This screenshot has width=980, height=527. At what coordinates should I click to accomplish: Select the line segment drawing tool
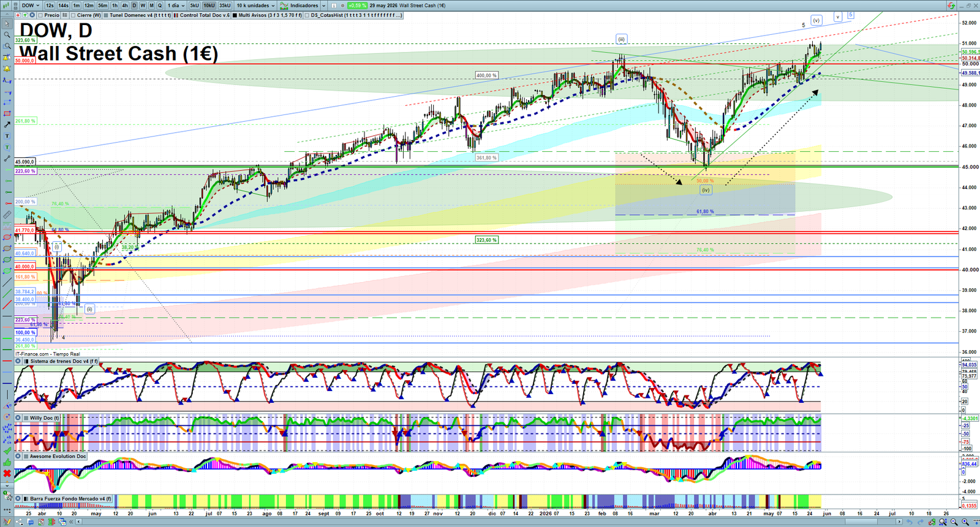[7, 159]
